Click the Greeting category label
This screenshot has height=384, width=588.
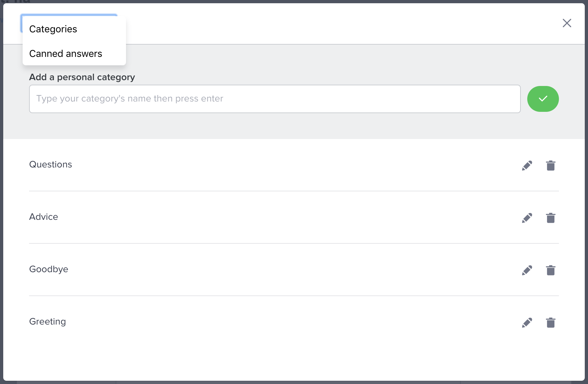47,322
